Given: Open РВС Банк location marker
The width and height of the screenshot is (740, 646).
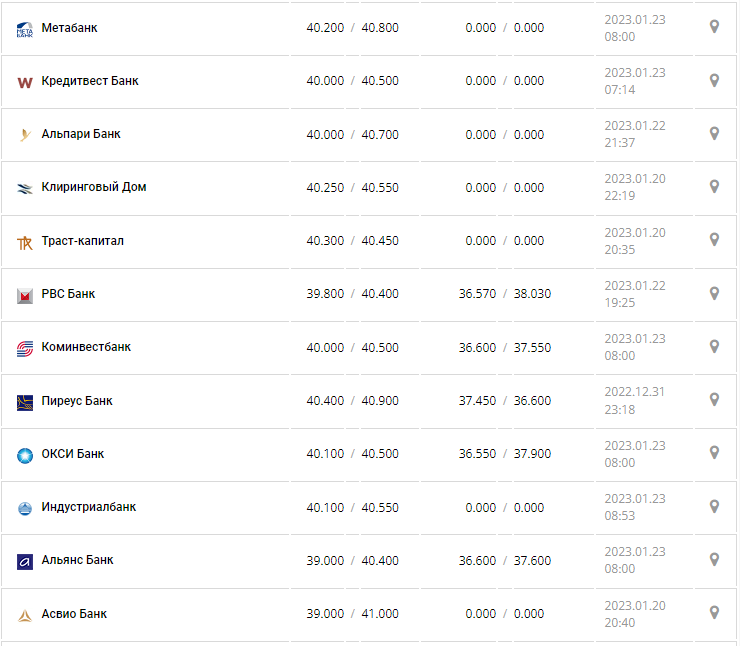Looking at the screenshot, I should (x=714, y=294).
